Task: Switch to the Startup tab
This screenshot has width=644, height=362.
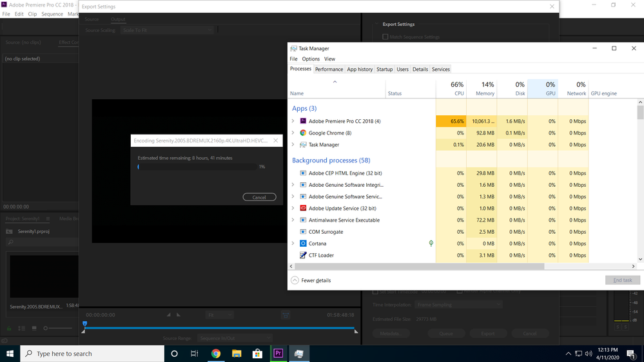Action: (384, 70)
